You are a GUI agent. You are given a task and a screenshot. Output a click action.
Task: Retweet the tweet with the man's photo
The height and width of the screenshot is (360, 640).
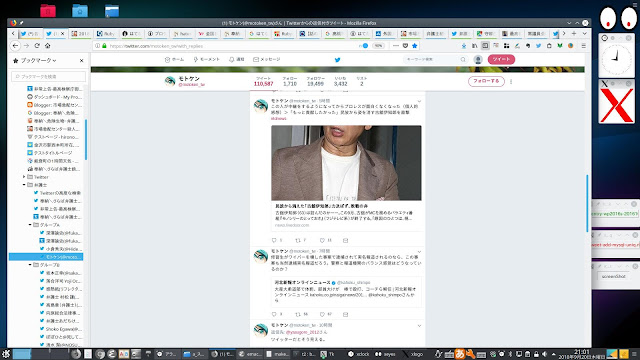298,240
